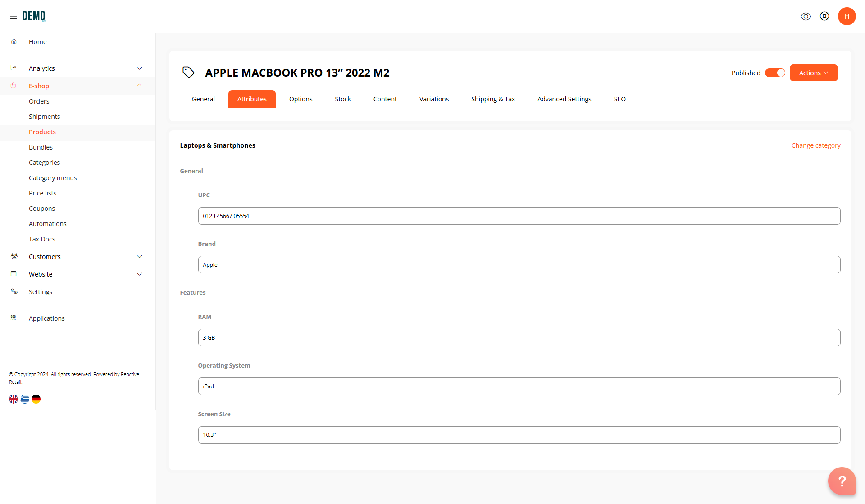Click the Analytics chart icon
The height and width of the screenshot is (504, 865).
pyautogui.click(x=14, y=68)
